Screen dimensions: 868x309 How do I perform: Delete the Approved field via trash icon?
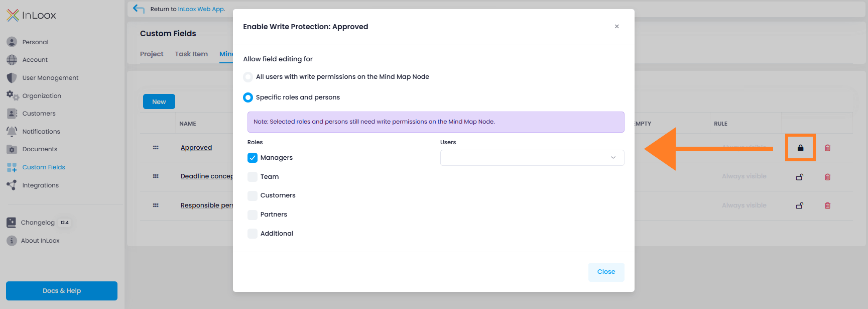(828, 148)
